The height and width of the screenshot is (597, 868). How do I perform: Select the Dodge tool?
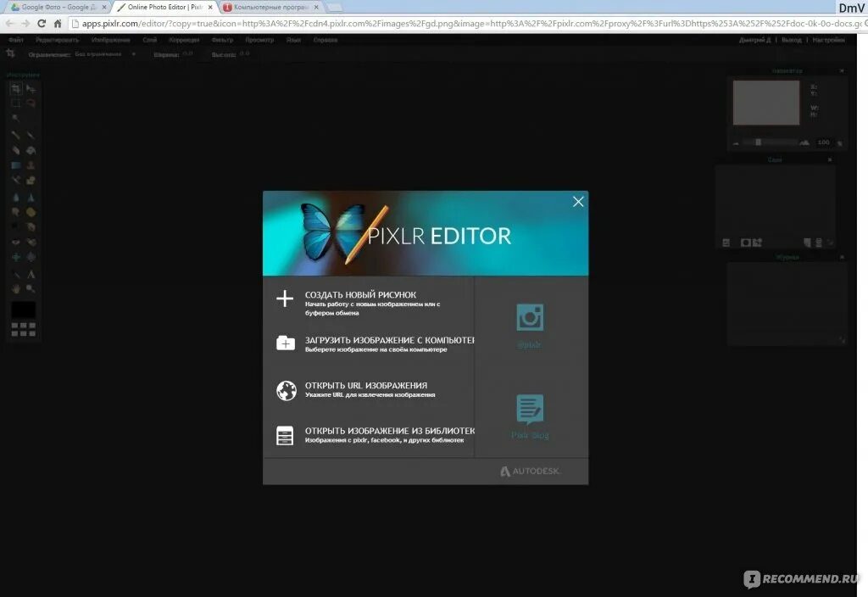click(15, 227)
